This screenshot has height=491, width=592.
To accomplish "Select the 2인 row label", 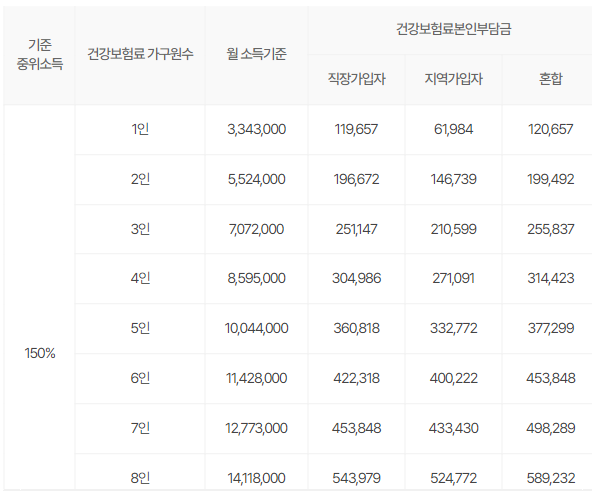I will pos(140,179).
